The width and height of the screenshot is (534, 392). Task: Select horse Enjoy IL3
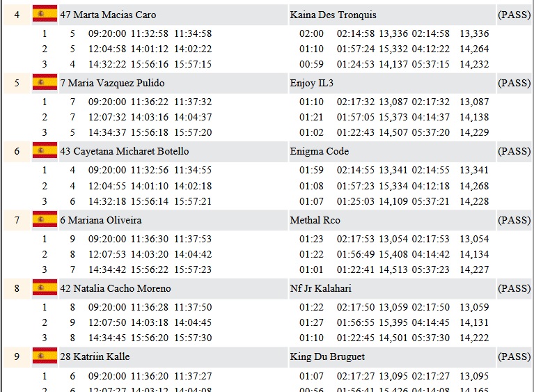tap(311, 84)
